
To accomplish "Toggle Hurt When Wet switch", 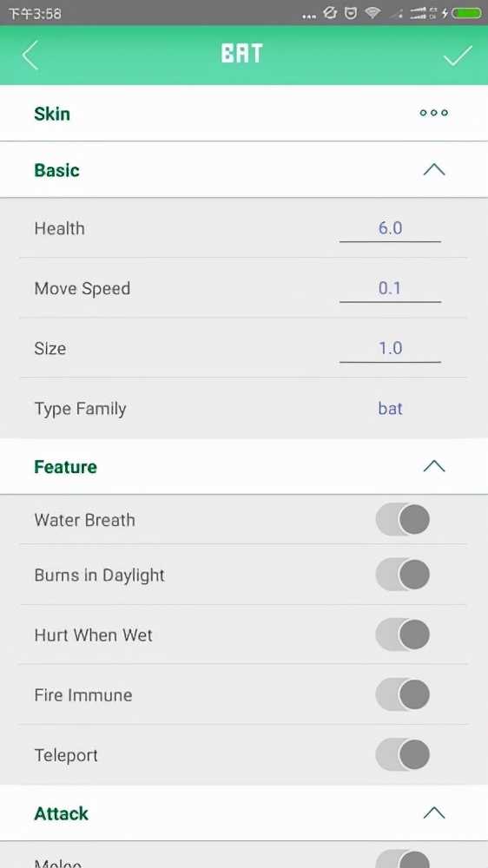I will pos(403,635).
